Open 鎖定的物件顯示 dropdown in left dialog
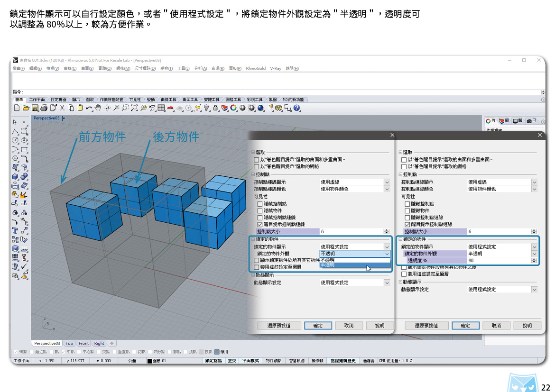The width and height of the screenshot is (555, 392). (387, 246)
